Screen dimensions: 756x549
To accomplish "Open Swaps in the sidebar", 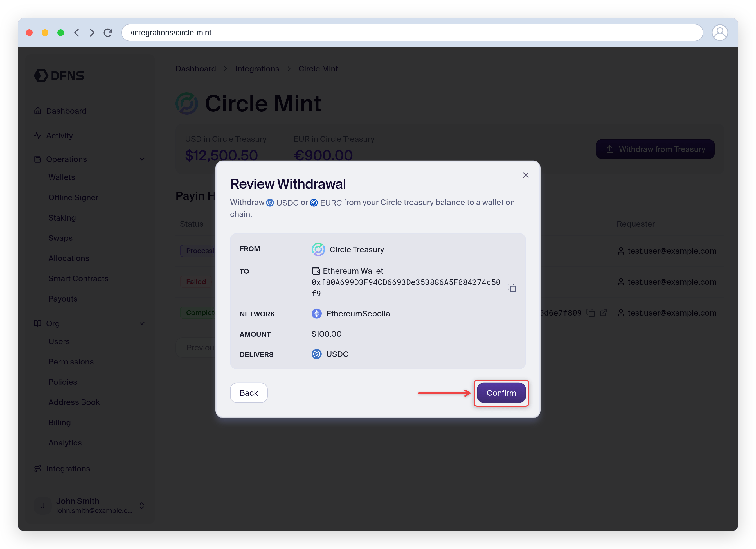I will click(x=60, y=238).
